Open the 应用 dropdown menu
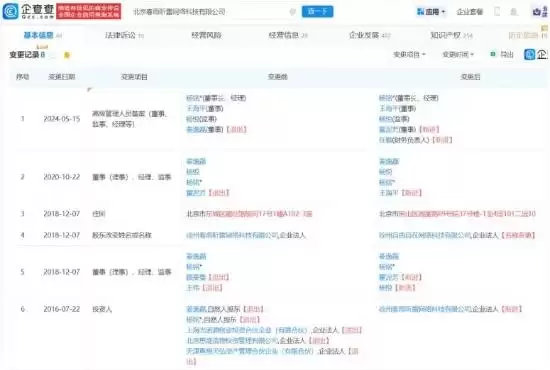This screenshot has height=370, width=550. coord(431,12)
